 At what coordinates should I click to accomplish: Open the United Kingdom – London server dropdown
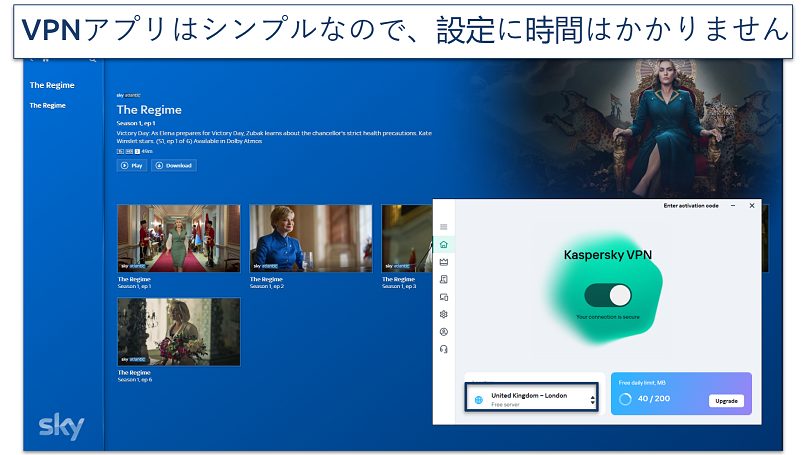click(530, 399)
